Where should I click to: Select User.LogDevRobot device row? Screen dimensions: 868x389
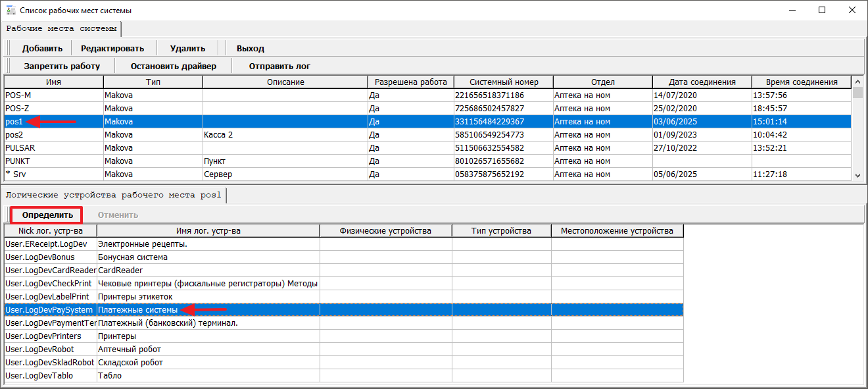(x=344, y=350)
